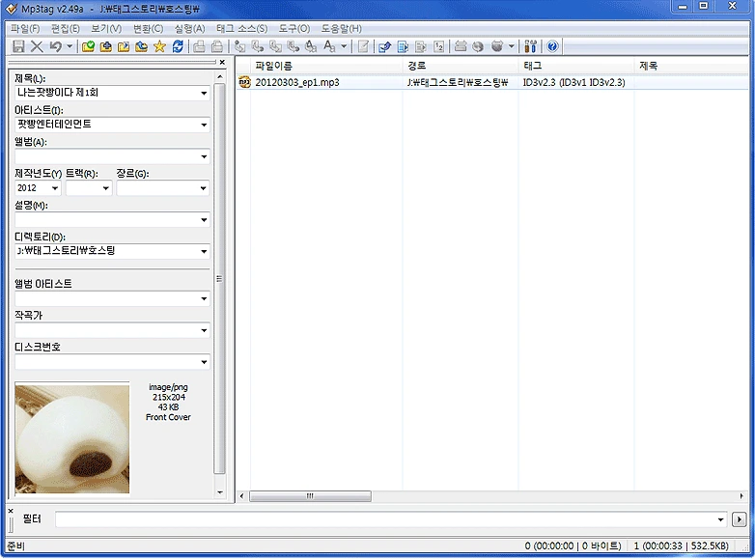Open Options tools icon
Screen dimensions: 755x560
pyautogui.click(x=531, y=46)
